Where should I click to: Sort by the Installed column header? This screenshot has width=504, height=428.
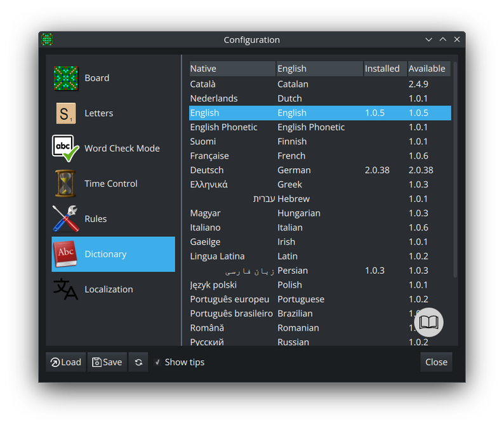[x=385, y=69]
